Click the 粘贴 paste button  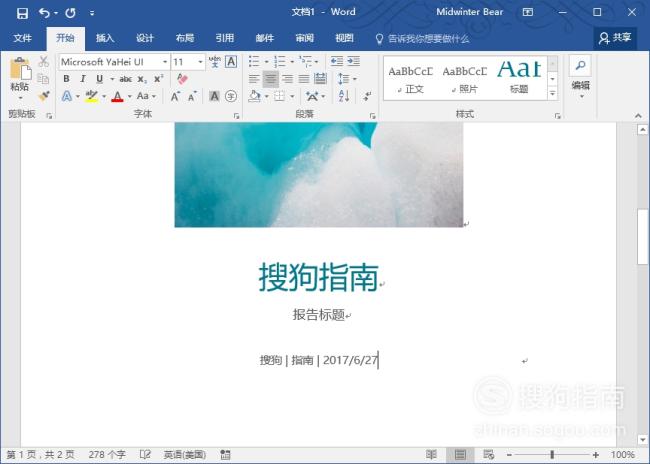[20, 79]
